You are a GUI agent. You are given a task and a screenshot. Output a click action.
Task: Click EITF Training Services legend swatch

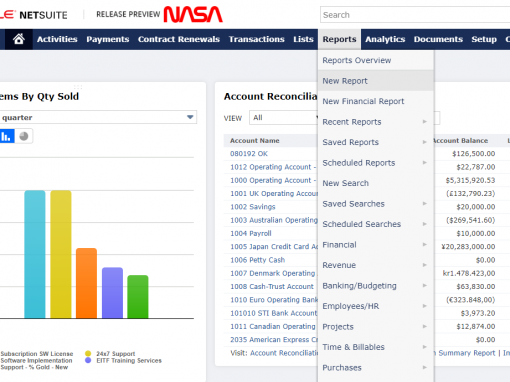coord(88,361)
